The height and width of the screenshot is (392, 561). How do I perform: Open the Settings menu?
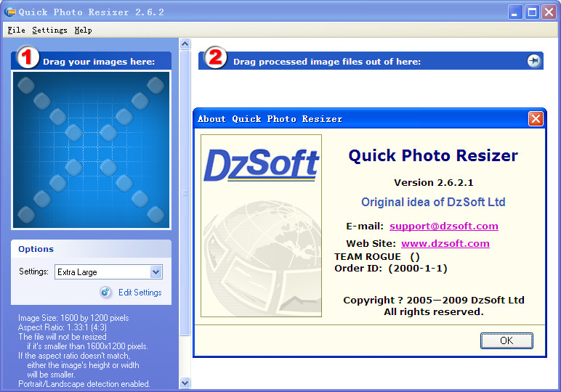coord(49,30)
